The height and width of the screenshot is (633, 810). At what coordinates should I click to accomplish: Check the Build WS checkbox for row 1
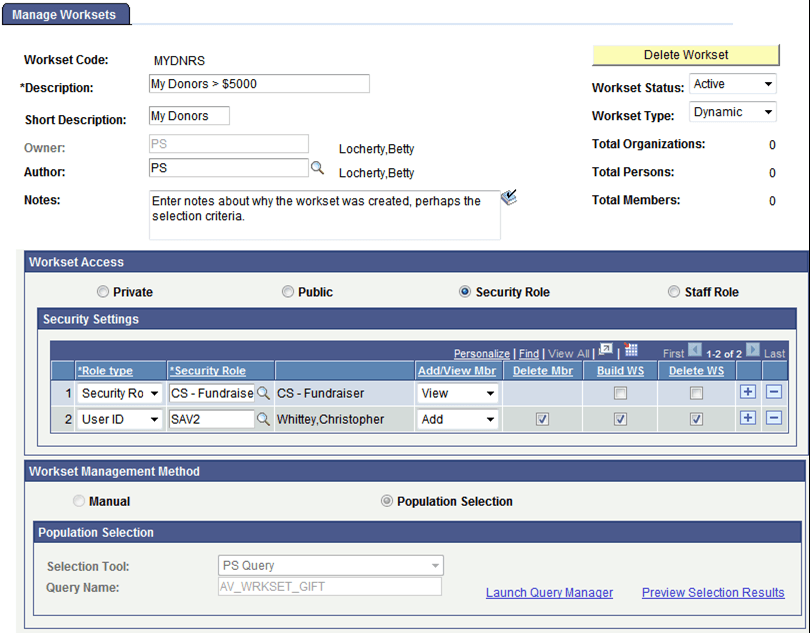pos(619,392)
